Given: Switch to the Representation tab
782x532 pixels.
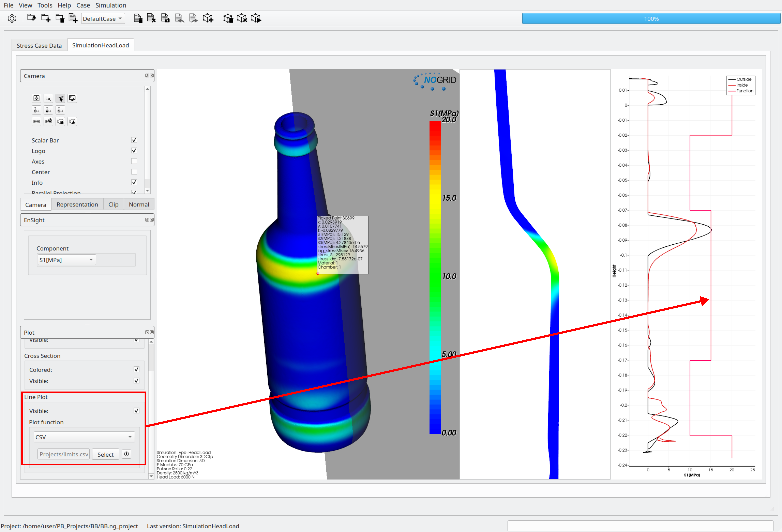Looking at the screenshot, I should (x=77, y=204).
